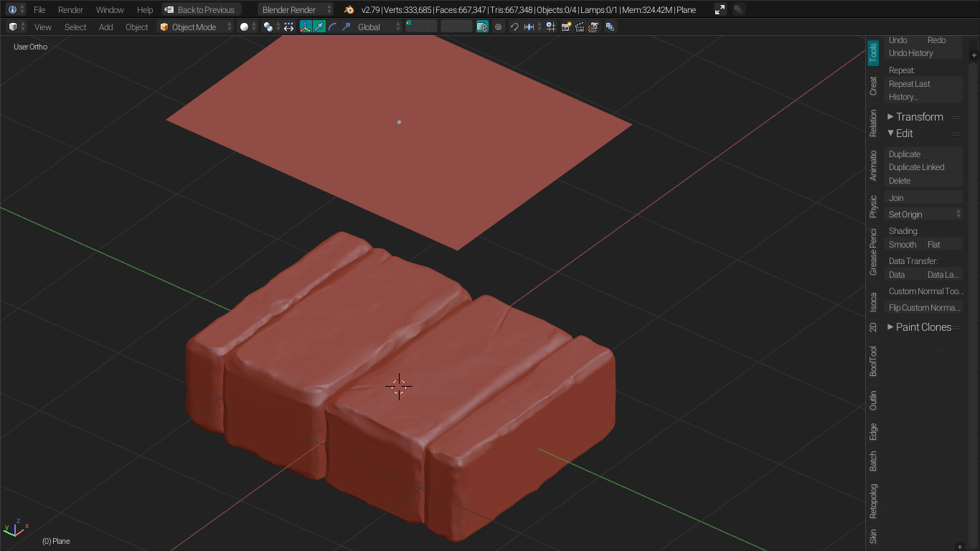Image resolution: width=980 pixels, height=551 pixels.
Task: Open the plus region toggle at the panel's right edge
Action: coord(974,55)
